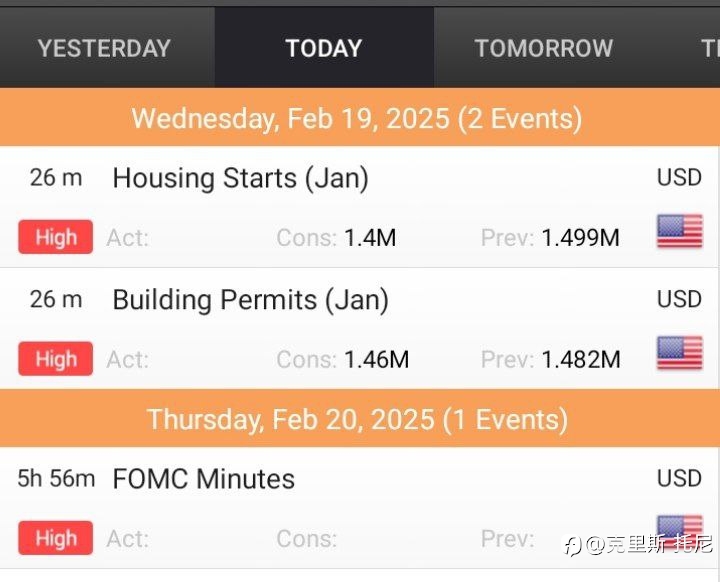This screenshot has height=582, width=720.
Task: Tap the partially visible tab after TOMORROW
Action: coord(710,48)
